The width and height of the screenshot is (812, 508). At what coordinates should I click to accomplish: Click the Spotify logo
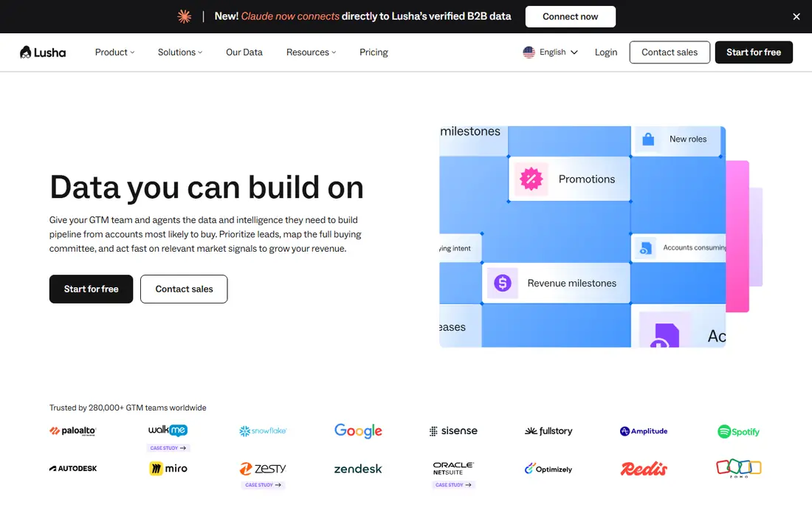[738, 431]
